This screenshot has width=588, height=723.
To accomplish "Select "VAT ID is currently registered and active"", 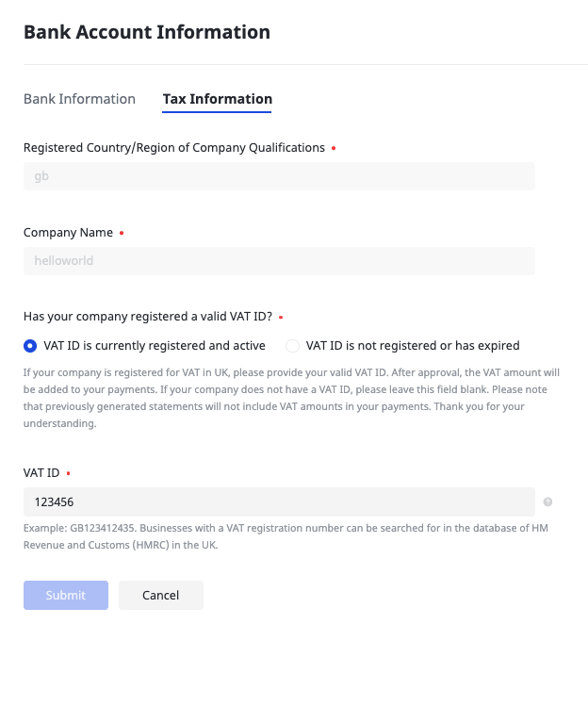I will pyautogui.click(x=30, y=346).
